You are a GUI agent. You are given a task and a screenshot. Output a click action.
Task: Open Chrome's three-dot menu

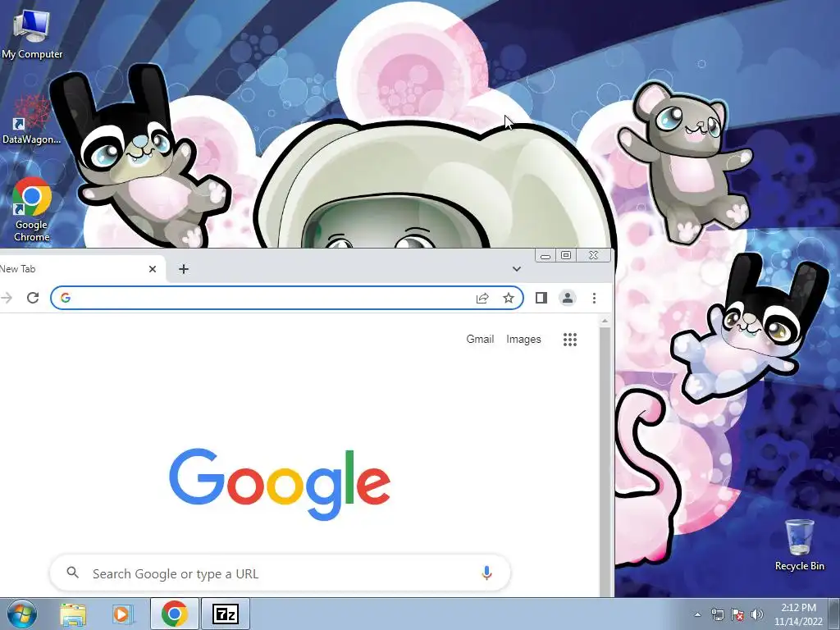pyautogui.click(x=594, y=298)
